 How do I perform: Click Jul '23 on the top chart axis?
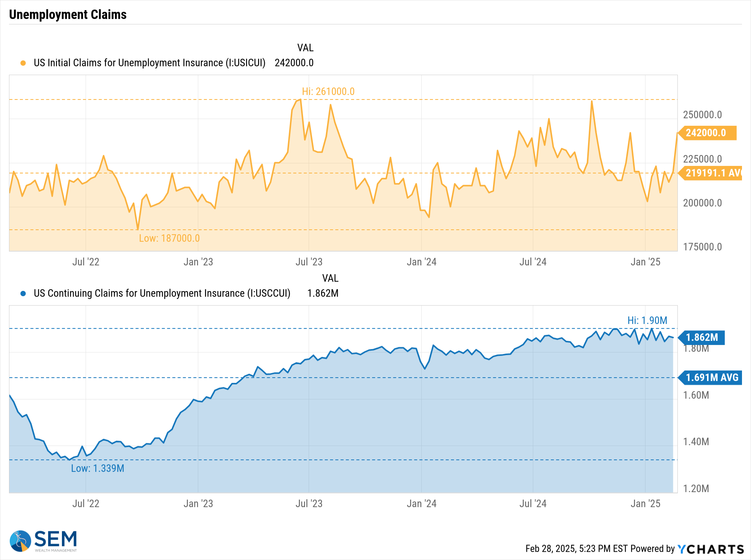pos(309,262)
